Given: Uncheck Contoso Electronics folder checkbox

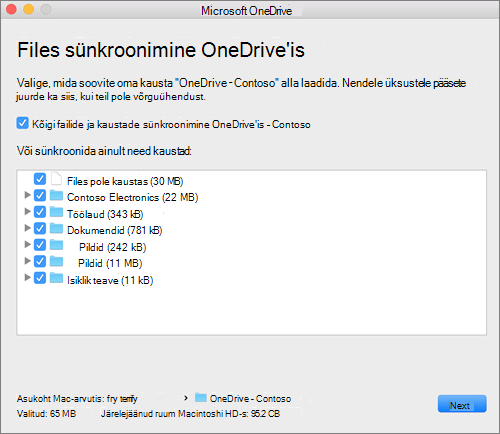Looking at the screenshot, I should (x=40, y=195).
